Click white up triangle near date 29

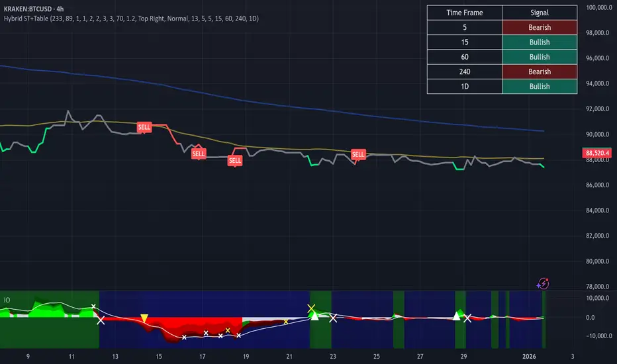[457, 316]
